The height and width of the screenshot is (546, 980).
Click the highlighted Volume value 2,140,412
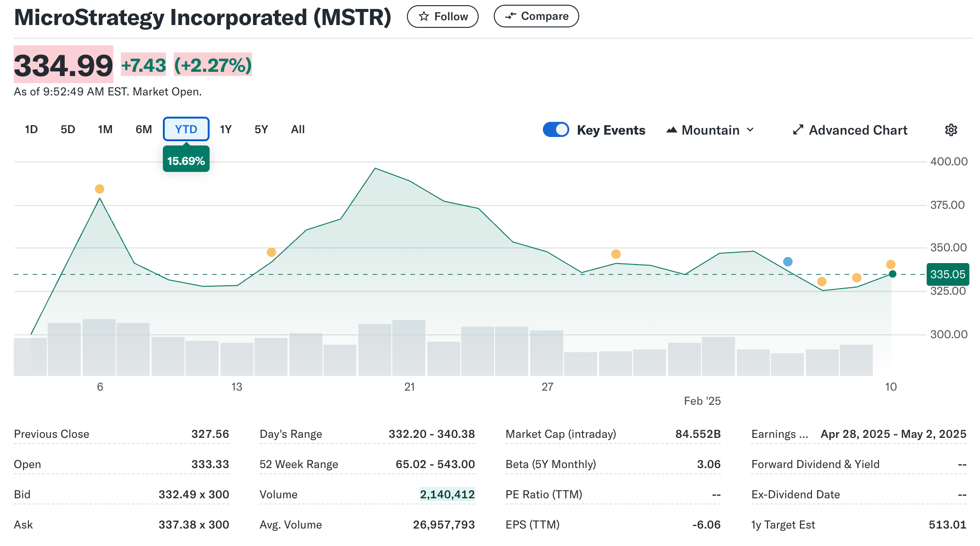[x=448, y=494]
